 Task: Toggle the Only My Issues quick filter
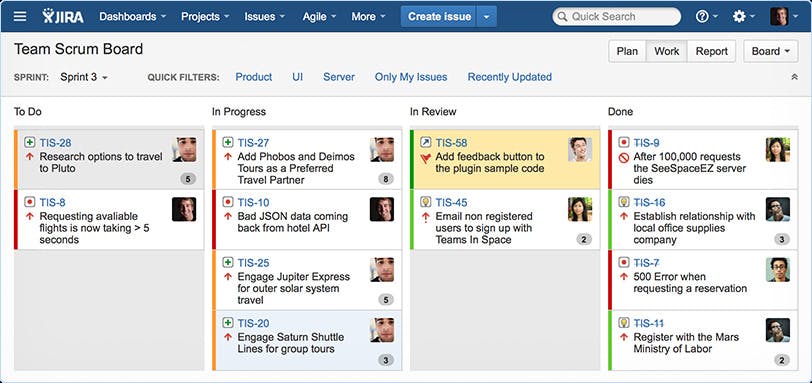click(x=411, y=77)
